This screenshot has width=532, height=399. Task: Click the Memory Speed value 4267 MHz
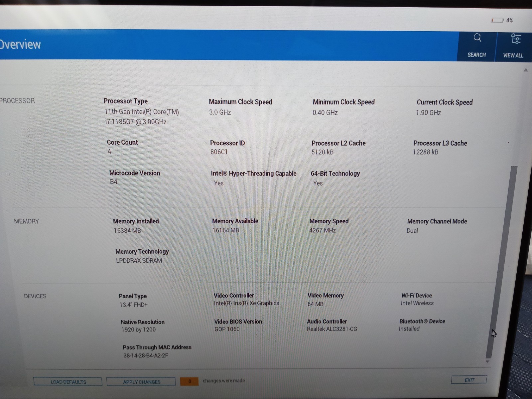[x=322, y=230]
